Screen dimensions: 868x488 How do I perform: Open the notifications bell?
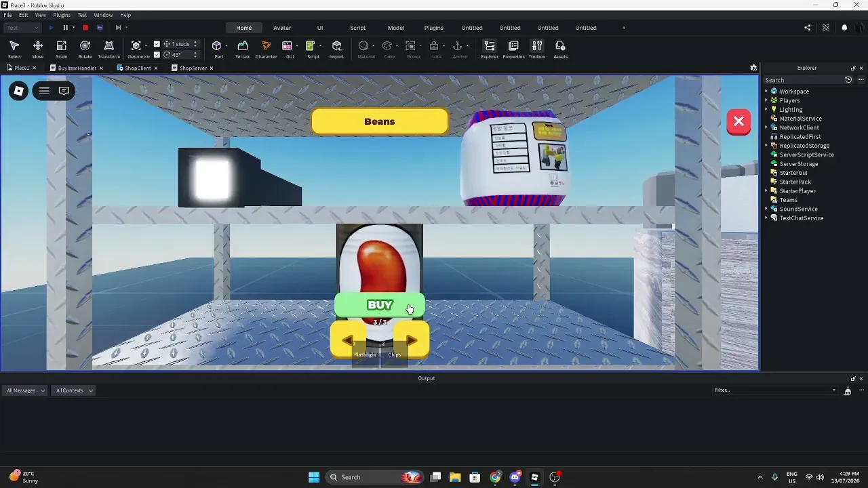tap(844, 28)
